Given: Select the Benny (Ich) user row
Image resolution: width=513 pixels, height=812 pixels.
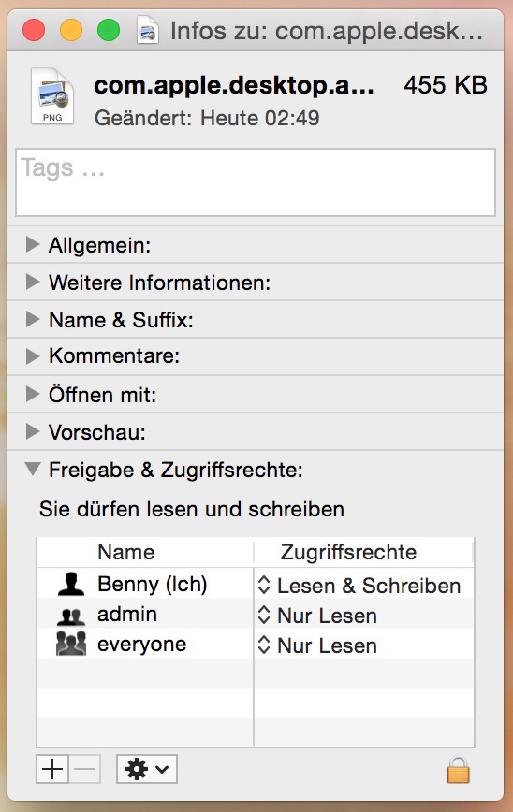Looking at the screenshot, I should coord(256,584).
